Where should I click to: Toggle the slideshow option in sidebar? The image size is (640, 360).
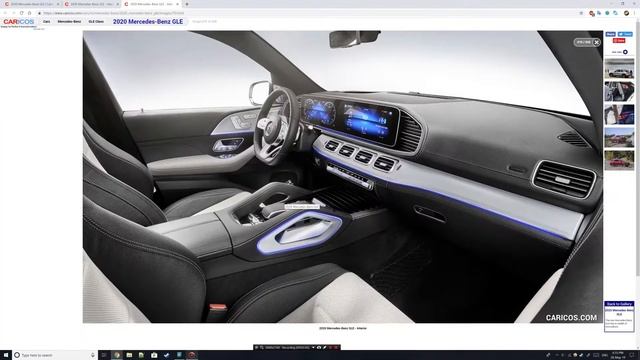[625, 52]
